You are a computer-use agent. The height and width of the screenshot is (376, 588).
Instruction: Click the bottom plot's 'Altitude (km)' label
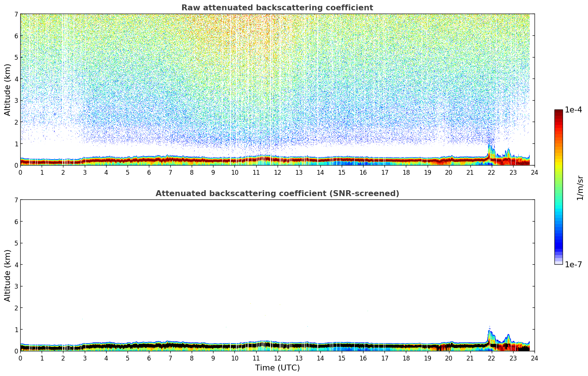[8, 275]
